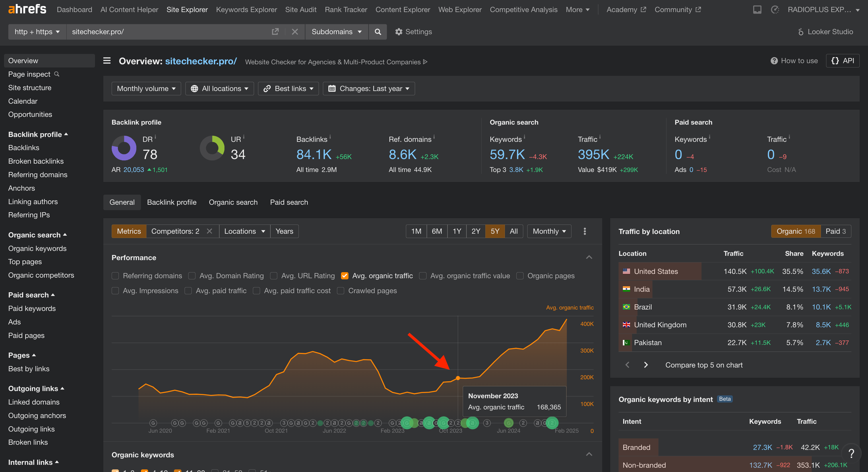Open the API button
Image resolution: width=868 pixels, height=472 pixels.
click(x=842, y=61)
